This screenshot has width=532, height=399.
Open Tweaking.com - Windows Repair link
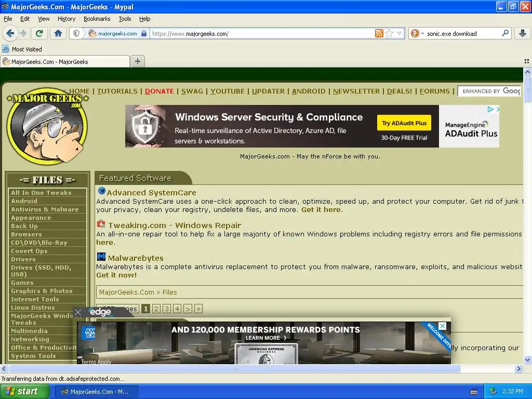175,225
